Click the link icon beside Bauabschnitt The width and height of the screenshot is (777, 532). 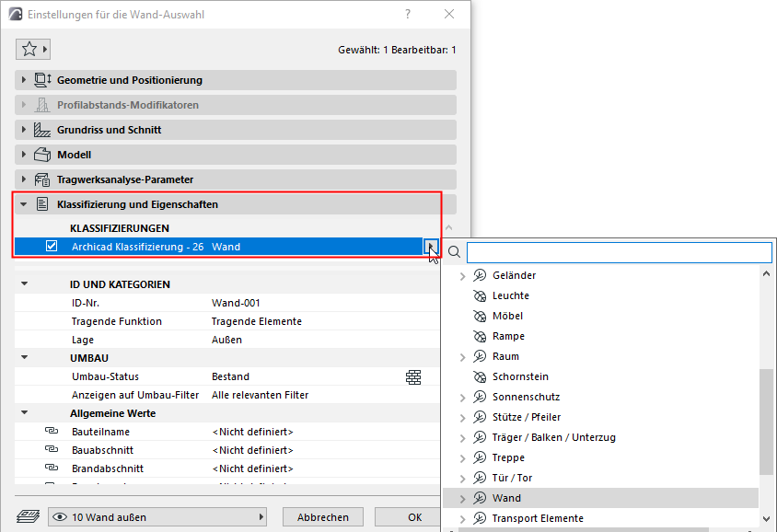(x=52, y=449)
